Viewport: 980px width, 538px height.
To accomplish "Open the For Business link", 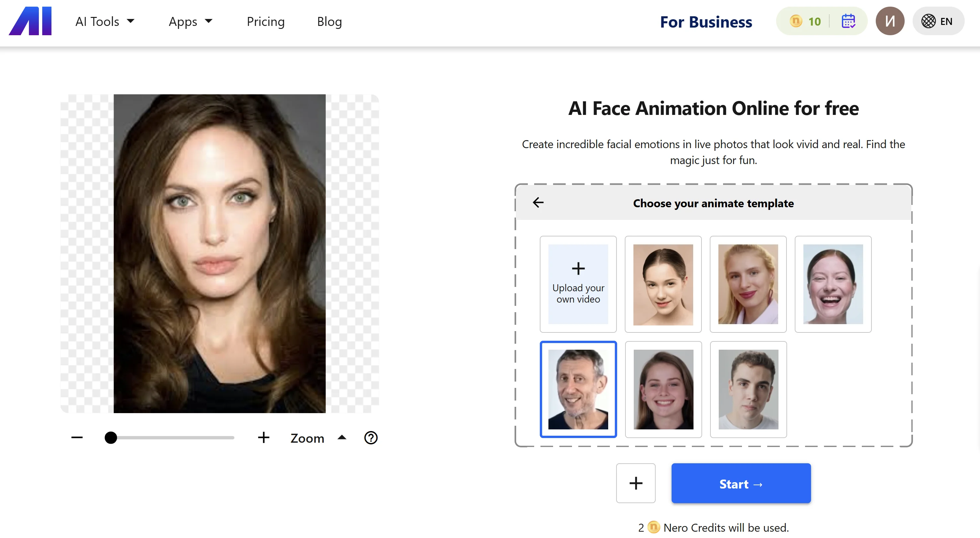I will 706,22.
